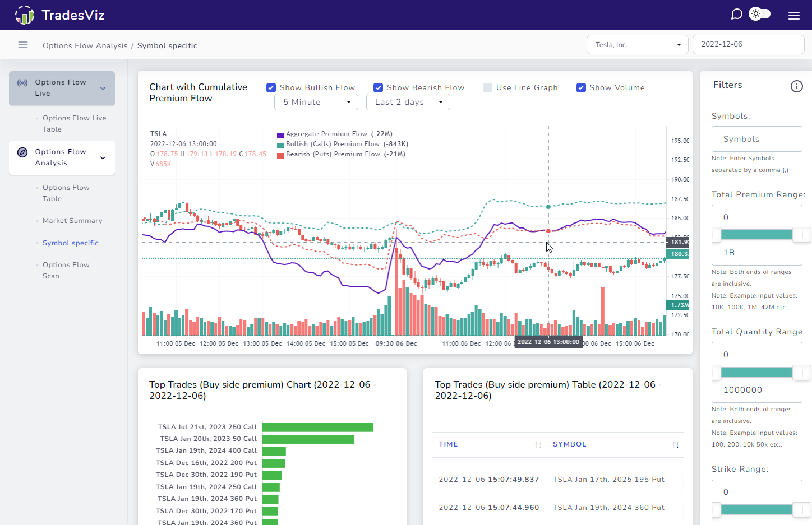Collapse sidebar with breadcrumb hamburger icon

23,45
